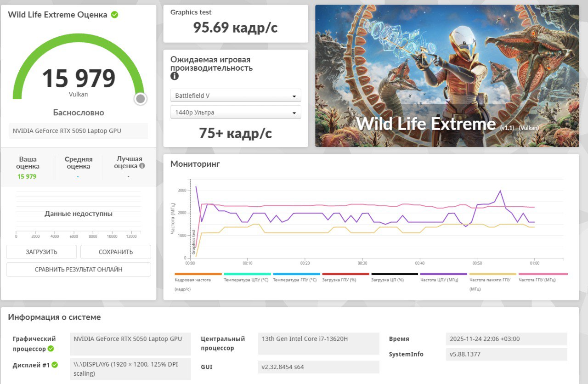588x384 pixels.
Task: Toggle the pink Частота ГПУ legend swatch
Action: (543, 274)
